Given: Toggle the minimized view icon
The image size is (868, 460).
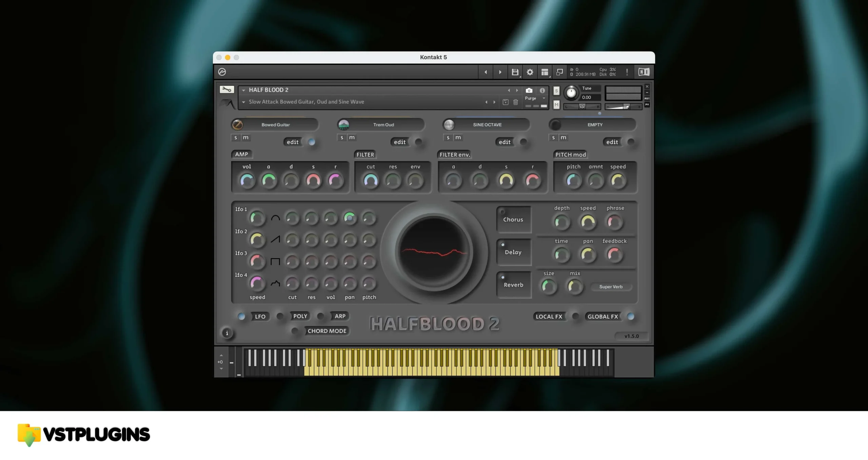Looking at the screenshot, I should (559, 72).
